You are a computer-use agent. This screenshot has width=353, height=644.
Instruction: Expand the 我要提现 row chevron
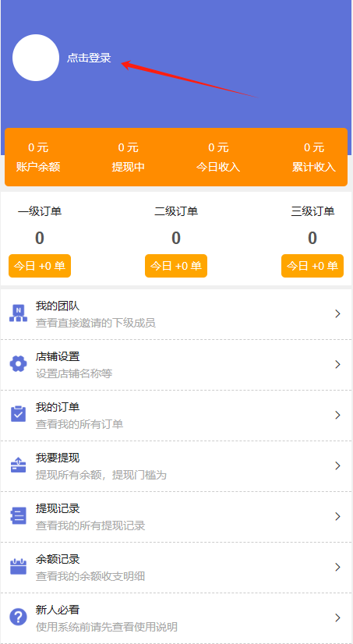(338, 465)
